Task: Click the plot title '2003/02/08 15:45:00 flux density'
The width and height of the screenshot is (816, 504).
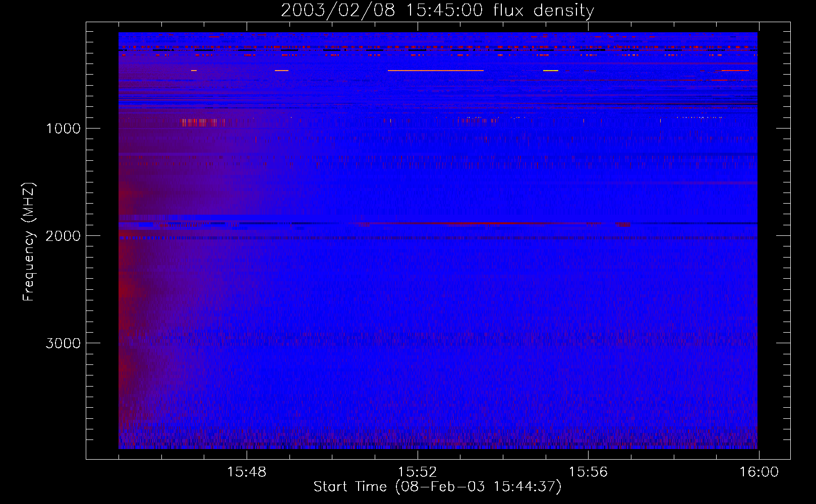Action: [x=437, y=11]
